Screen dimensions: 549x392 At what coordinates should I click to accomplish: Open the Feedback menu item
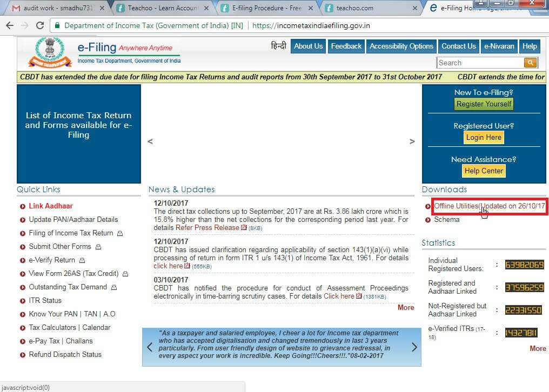click(346, 46)
